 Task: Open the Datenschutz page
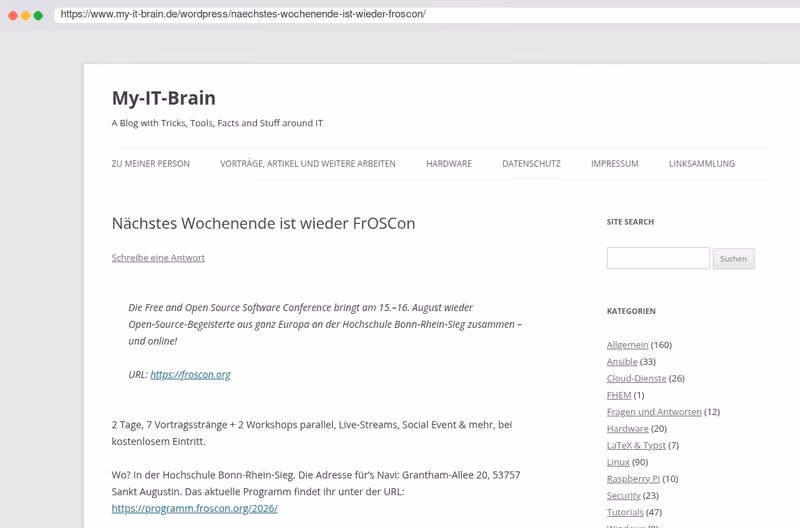click(x=531, y=164)
